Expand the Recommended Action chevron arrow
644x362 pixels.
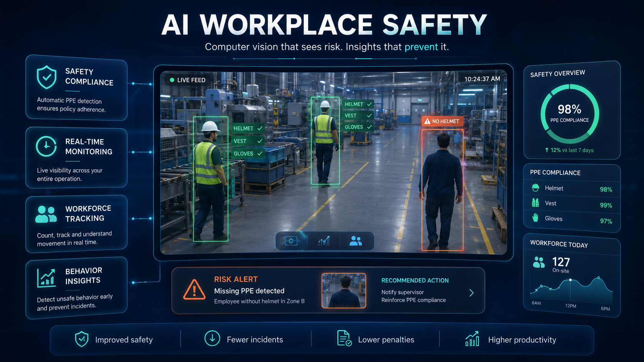coord(471,293)
